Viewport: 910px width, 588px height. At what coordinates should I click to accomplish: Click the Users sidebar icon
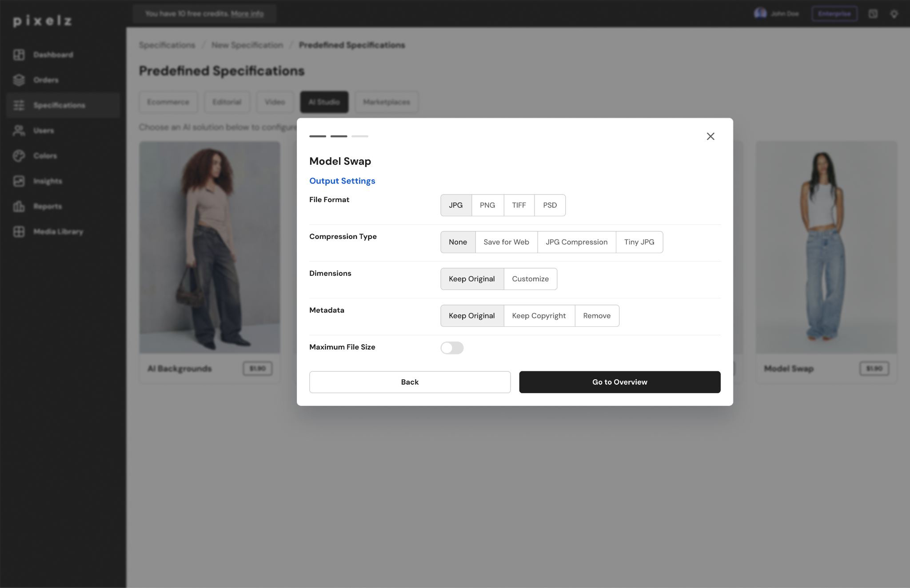(19, 131)
